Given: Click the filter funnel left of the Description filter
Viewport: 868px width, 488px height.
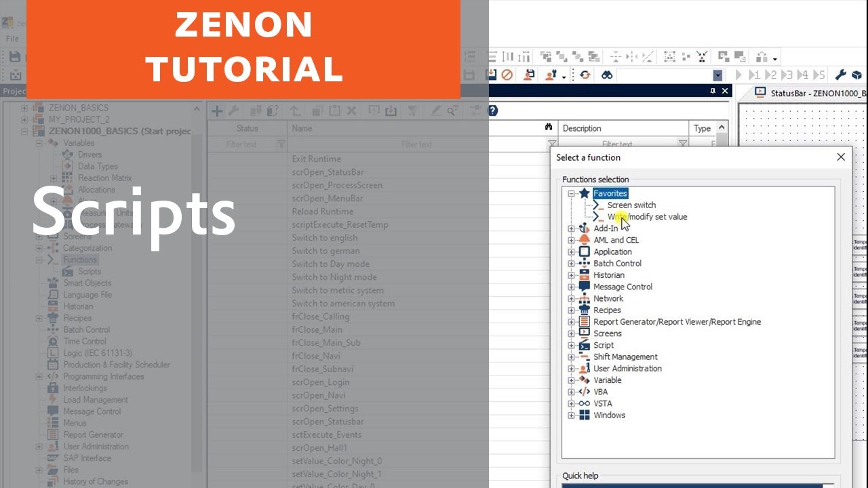Looking at the screenshot, I should (x=552, y=144).
